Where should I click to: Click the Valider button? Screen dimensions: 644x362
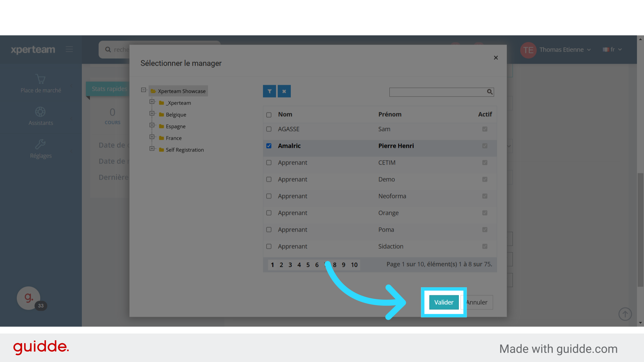pyautogui.click(x=443, y=302)
